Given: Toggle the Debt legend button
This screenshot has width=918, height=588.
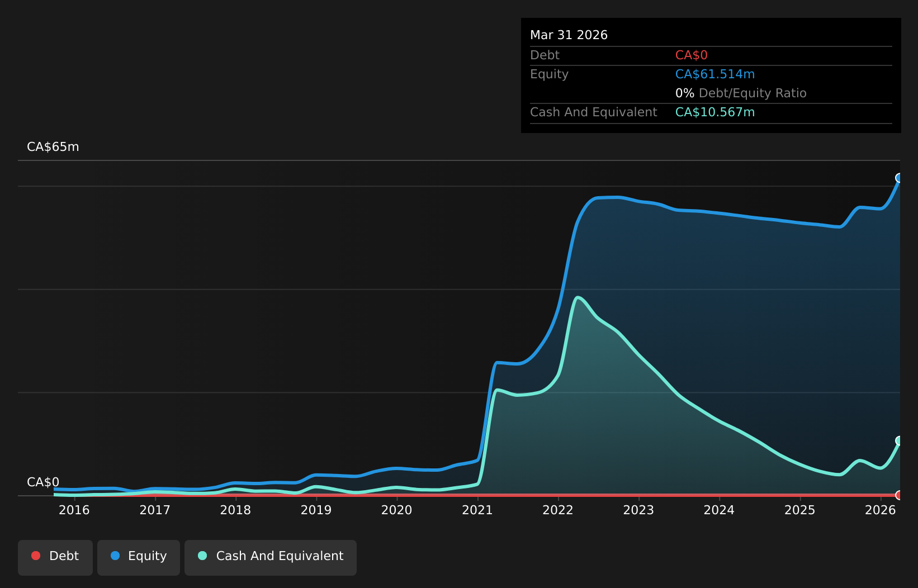Looking at the screenshot, I should [55, 557].
